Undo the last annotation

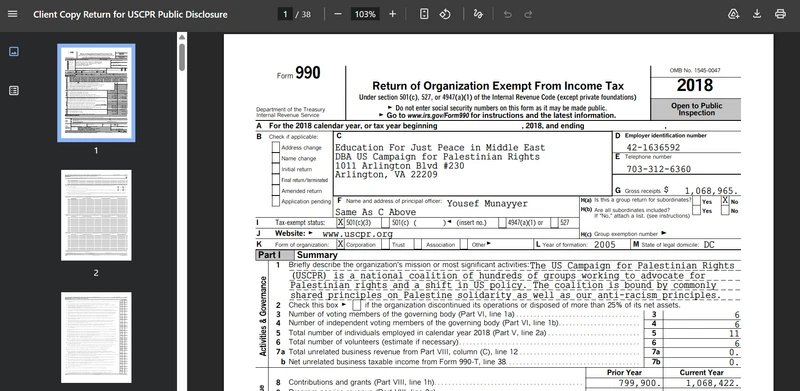507,14
